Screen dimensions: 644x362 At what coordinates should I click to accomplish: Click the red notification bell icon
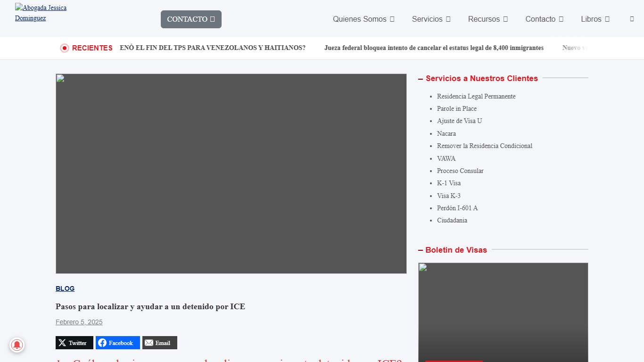coord(17,345)
